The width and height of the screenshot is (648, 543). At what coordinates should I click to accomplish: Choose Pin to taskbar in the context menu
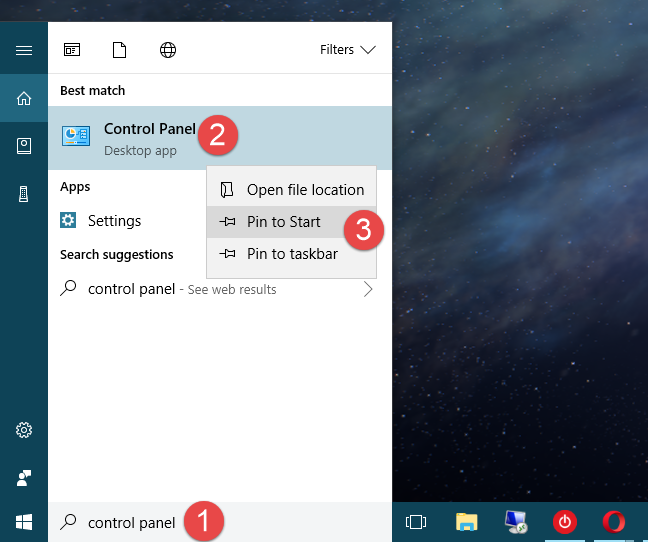pyautogui.click(x=291, y=254)
